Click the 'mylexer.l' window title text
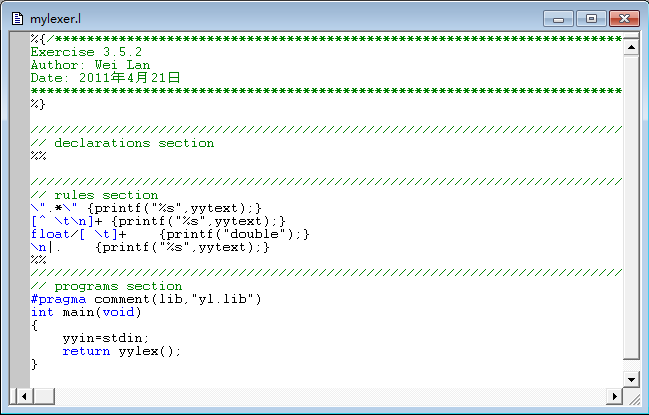This screenshot has height=415, width=649. point(55,19)
